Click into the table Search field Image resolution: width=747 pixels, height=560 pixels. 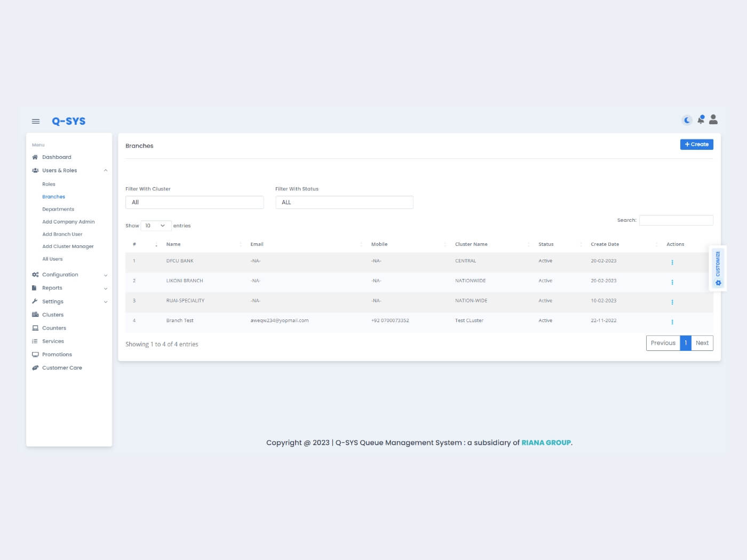click(676, 220)
